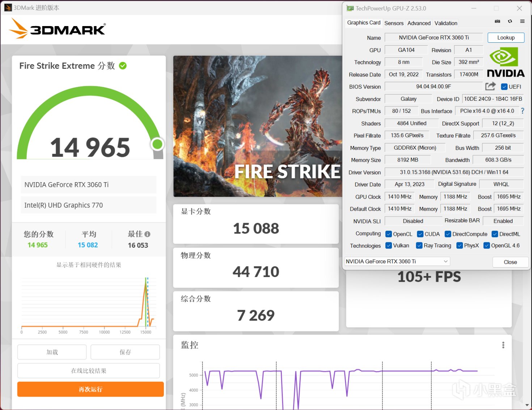
Task: Click the Lookup button
Action: pyautogui.click(x=506, y=38)
